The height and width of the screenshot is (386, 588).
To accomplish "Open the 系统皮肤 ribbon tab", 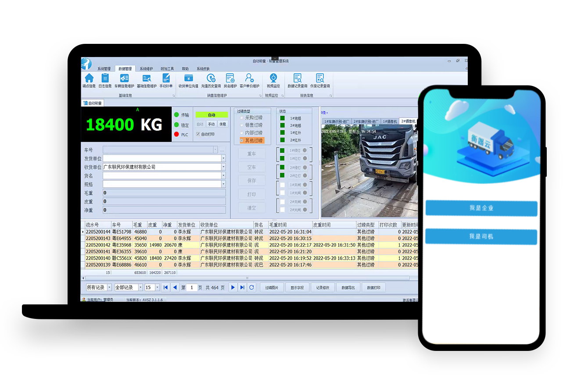I will pos(203,69).
